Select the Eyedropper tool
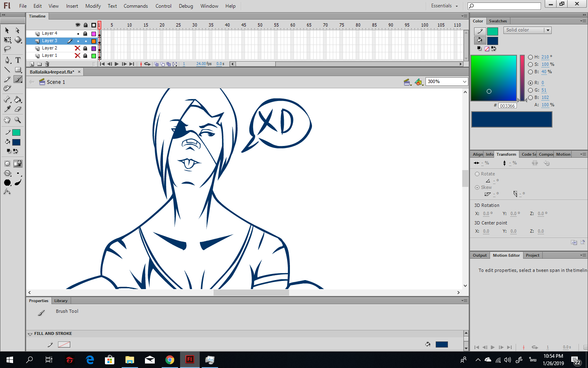 point(7,109)
